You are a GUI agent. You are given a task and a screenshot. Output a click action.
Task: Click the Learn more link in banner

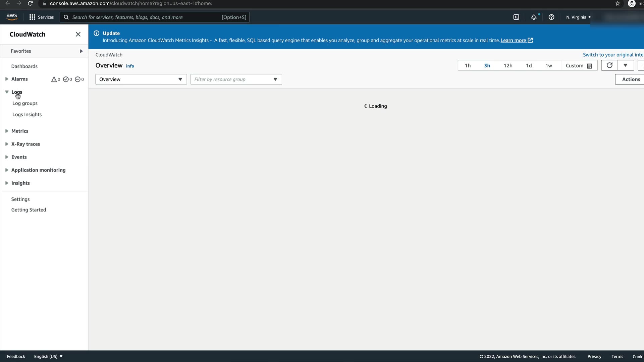[513, 40]
